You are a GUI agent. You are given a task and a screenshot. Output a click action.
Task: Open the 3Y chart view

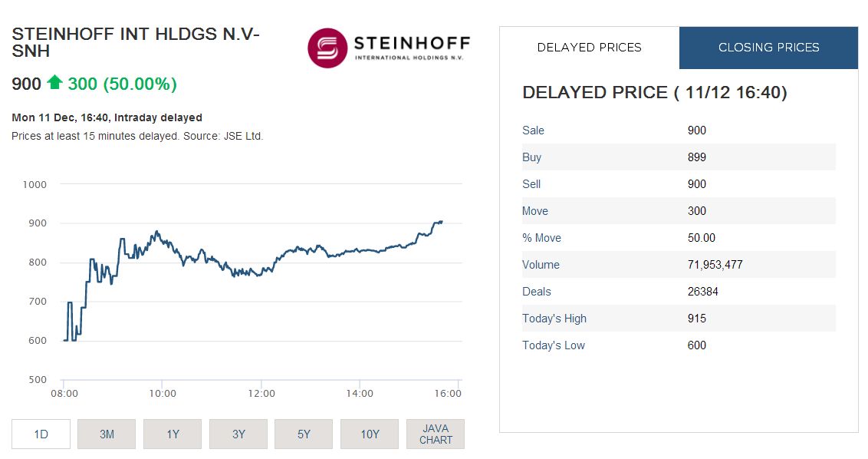238,434
